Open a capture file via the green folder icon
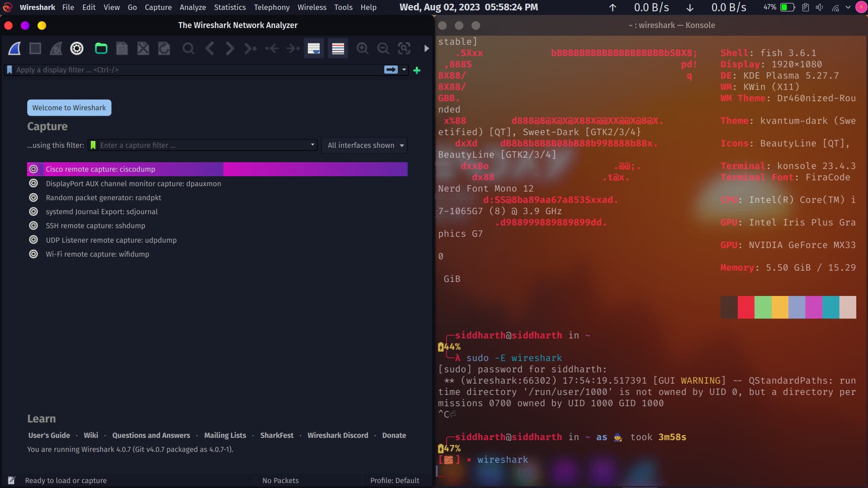Image resolution: width=868 pixels, height=488 pixels. click(x=101, y=48)
